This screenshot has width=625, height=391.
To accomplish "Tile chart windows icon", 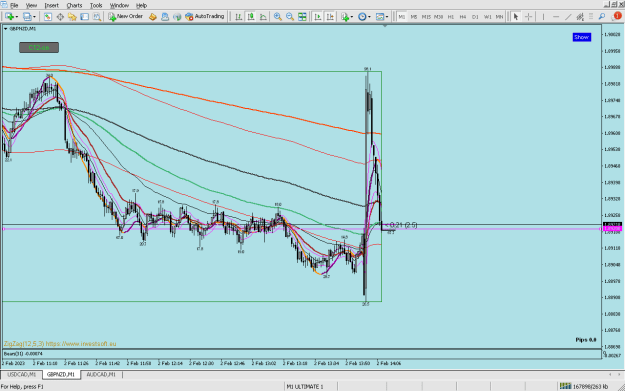I will coord(303,16).
